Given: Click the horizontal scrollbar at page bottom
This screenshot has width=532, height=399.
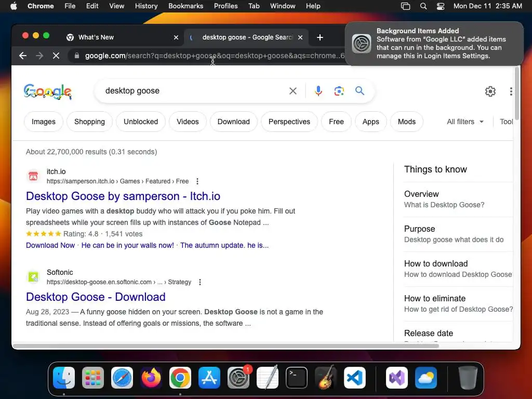Looking at the screenshot, I should click(225, 346).
